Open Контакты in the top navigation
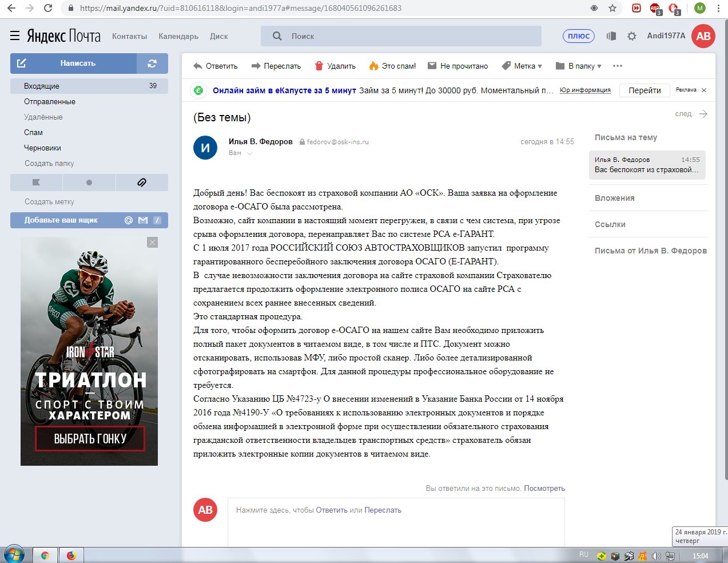Viewport: 728px width, 563px height. [130, 36]
